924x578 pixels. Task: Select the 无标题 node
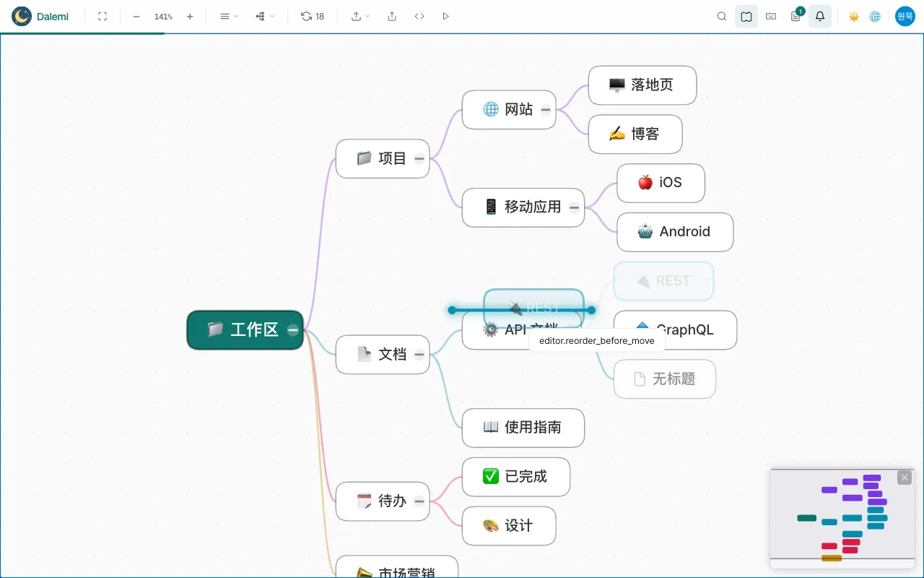click(x=665, y=379)
